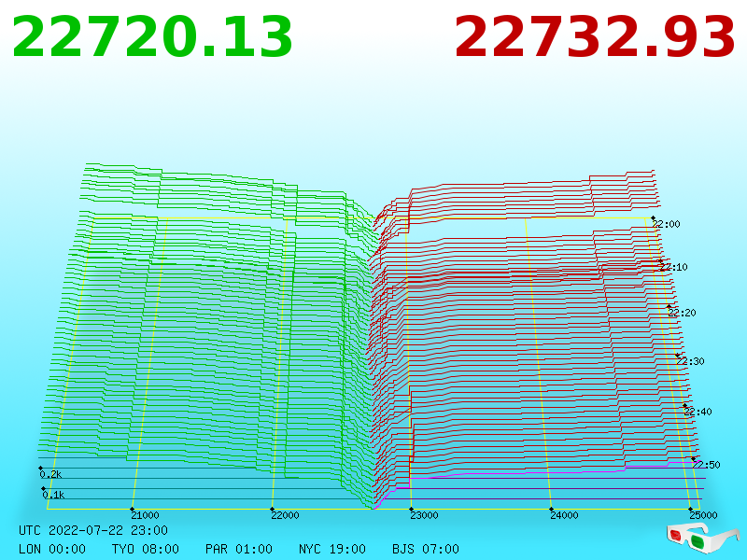Click the 22:20 time axis marker
Viewport: 747px width, 560px height.
coord(682,313)
